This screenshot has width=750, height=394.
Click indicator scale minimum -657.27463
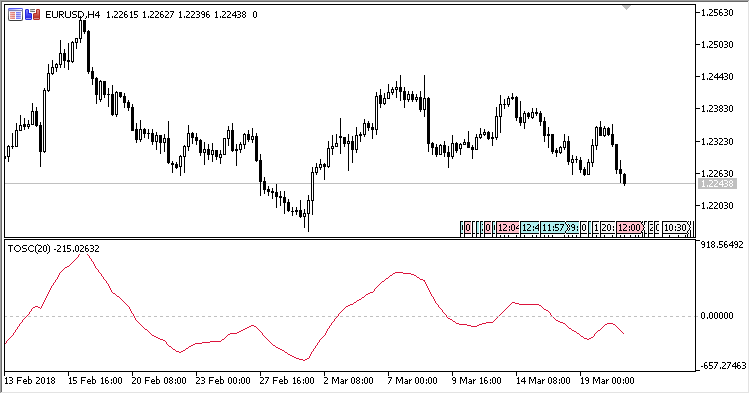[723, 366]
